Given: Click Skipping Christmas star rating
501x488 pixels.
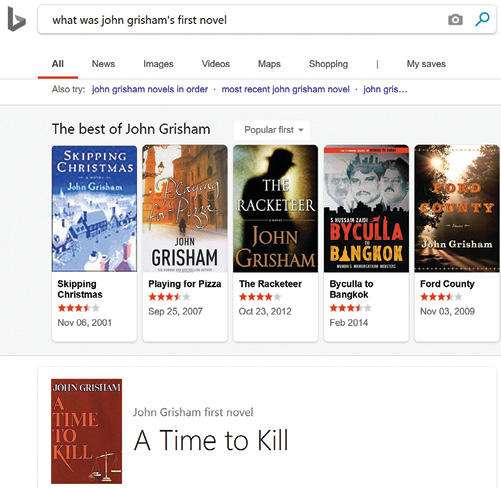Looking at the screenshot, I should pos(79,308).
